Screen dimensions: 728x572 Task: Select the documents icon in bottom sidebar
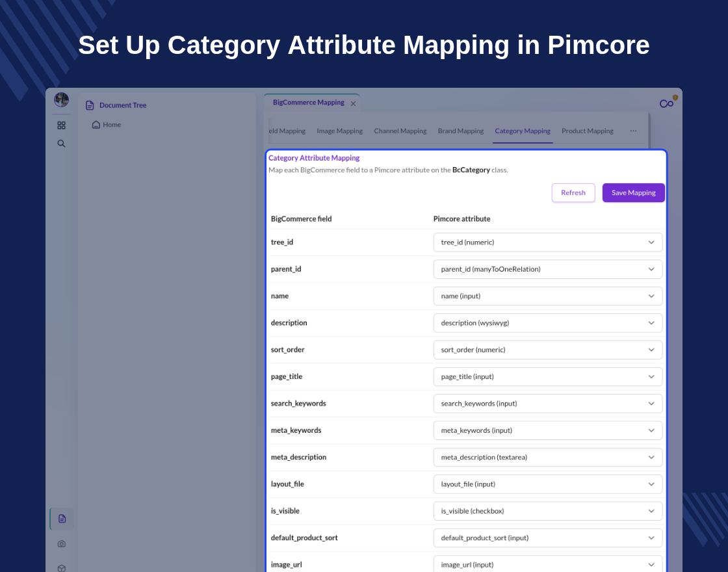click(62, 519)
